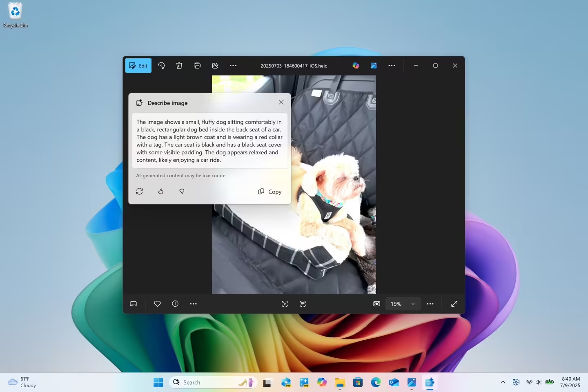The width and height of the screenshot is (588, 392).
Task: Open the zoom percentage dropdown
Action: coord(412,304)
